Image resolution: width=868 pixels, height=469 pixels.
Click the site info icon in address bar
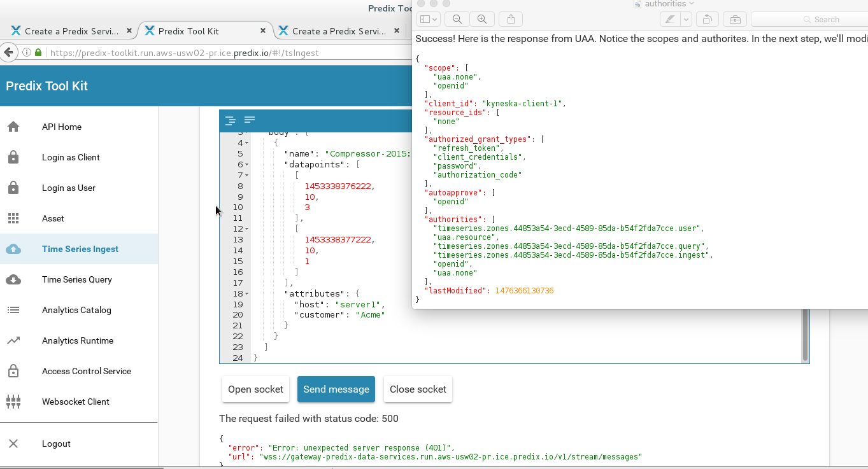click(27, 53)
